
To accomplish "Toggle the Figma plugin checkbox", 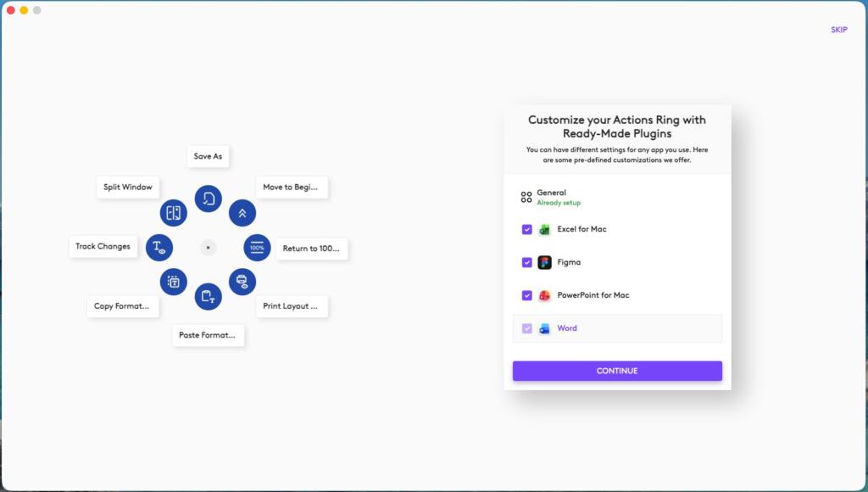I will coord(527,262).
